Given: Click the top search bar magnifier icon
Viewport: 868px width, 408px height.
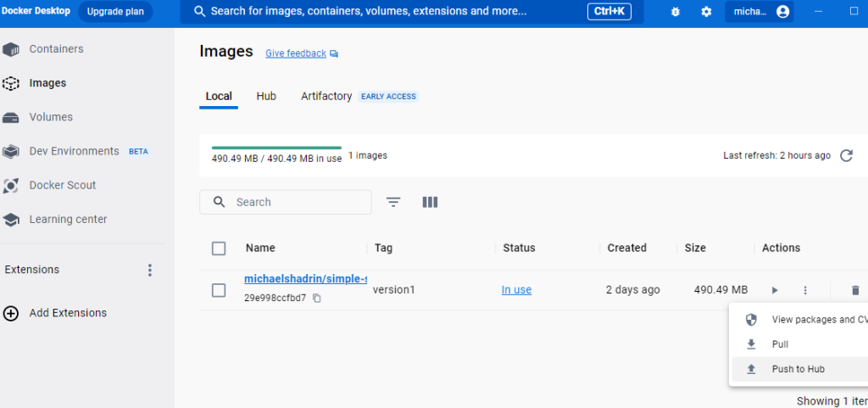Looking at the screenshot, I should [x=200, y=12].
